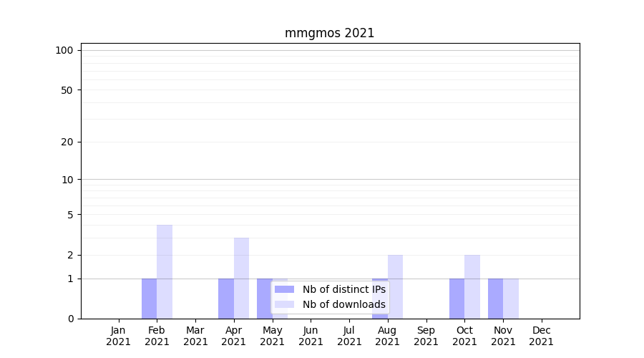Select the 'Jun 2021' x-axis label
The image size is (644, 358).
coord(311,336)
